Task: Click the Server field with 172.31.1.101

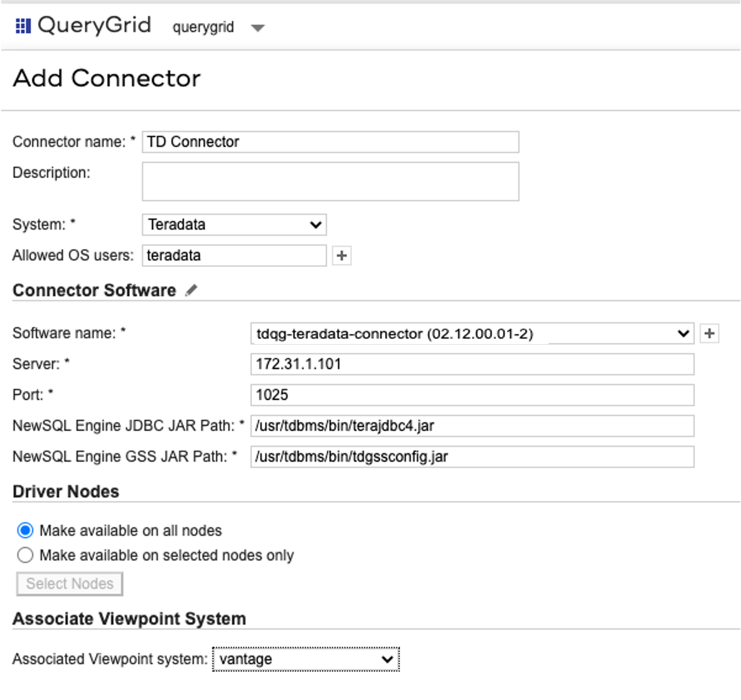Action: coord(472,364)
